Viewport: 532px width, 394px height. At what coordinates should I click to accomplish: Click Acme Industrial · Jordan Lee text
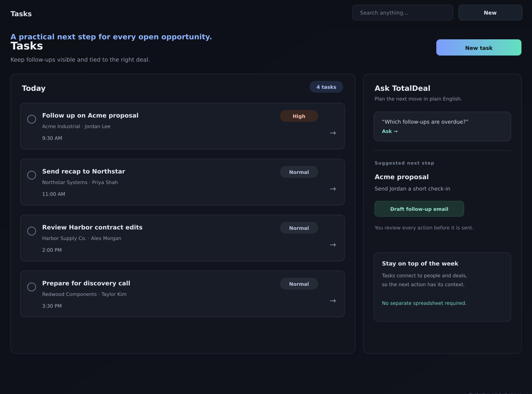pos(76,126)
